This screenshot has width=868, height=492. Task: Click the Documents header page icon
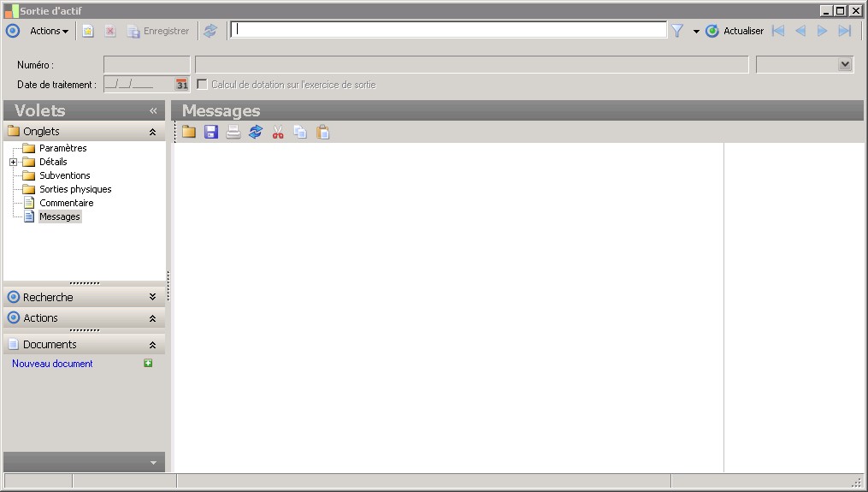pos(14,344)
